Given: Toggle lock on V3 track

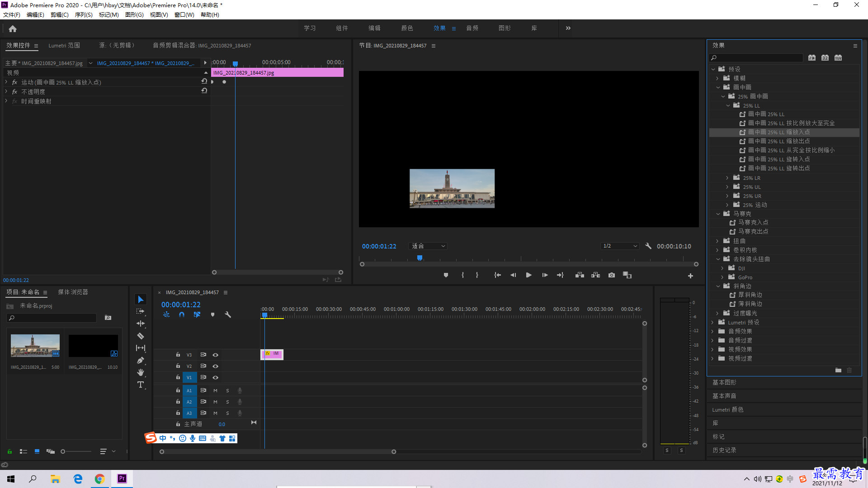Looking at the screenshot, I should click(x=178, y=355).
